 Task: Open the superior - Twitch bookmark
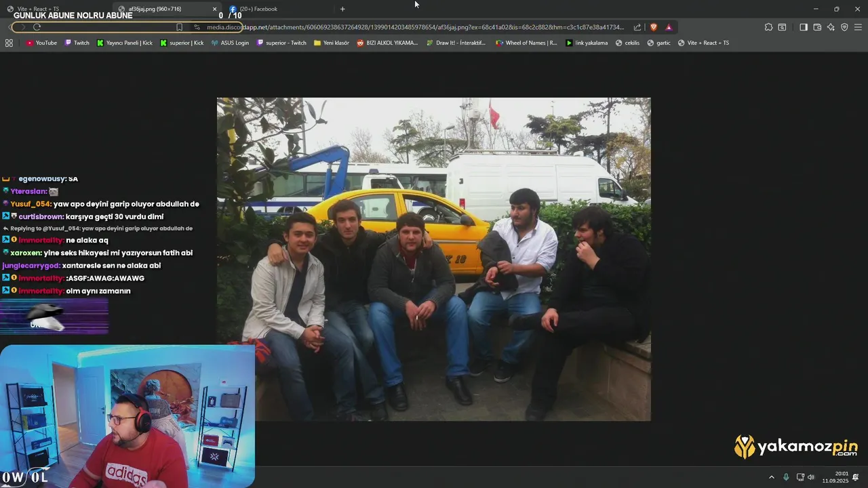[x=281, y=43]
